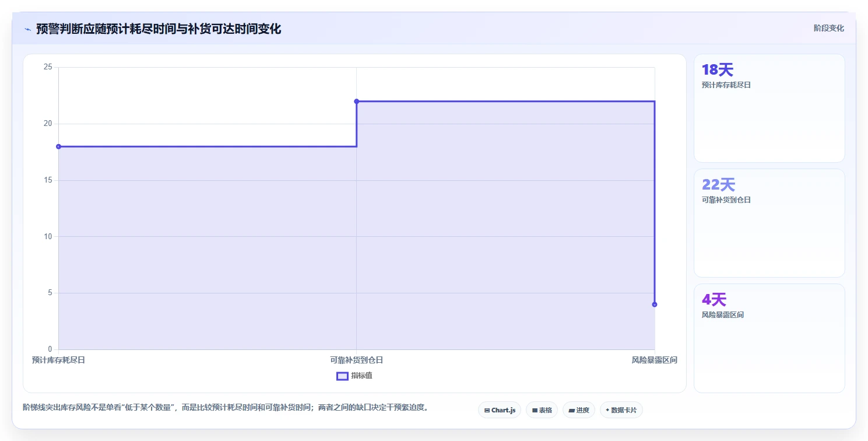This screenshot has width=868, height=441.
Task: Click the y-axis value 10
Action: click(48, 236)
